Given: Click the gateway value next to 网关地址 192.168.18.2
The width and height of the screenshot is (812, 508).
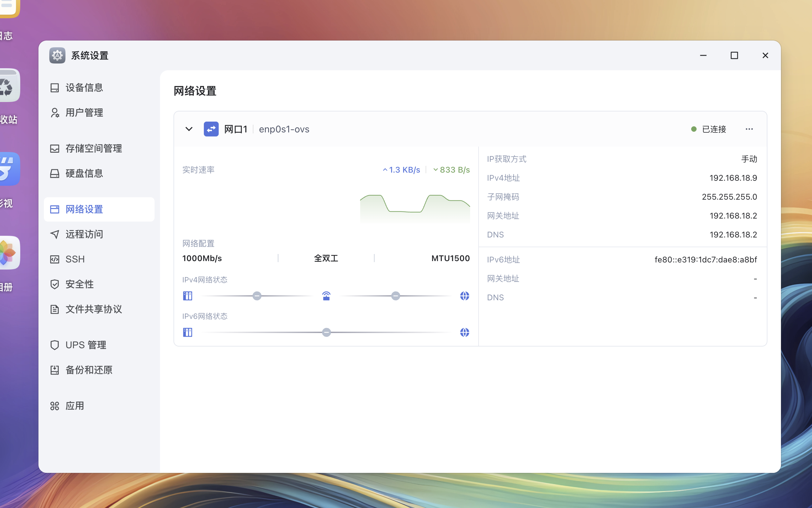Looking at the screenshot, I should click(733, 216).
